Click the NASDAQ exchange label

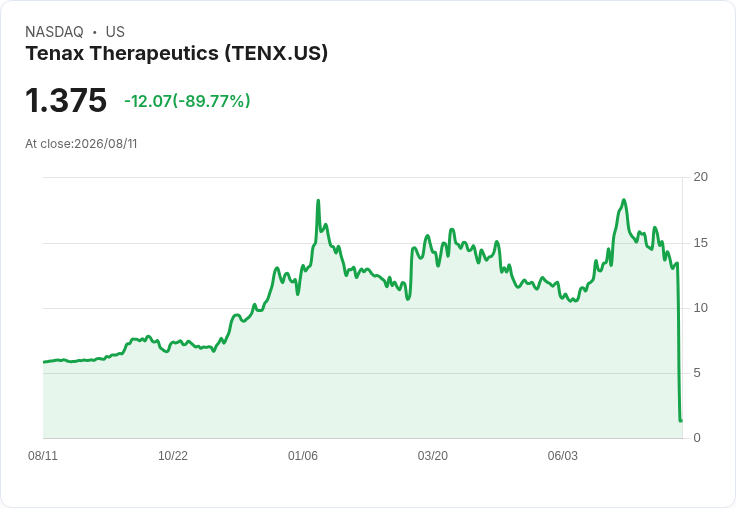point(54,32)
